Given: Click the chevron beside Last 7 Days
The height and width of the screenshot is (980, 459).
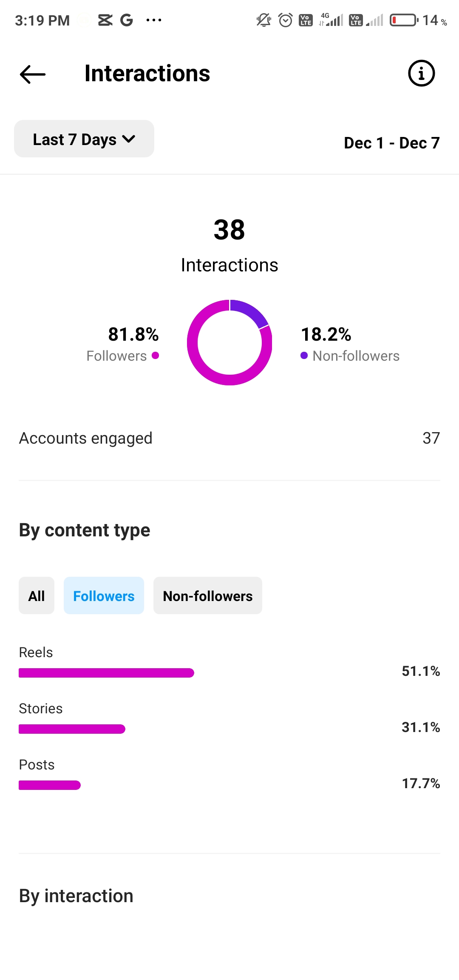Looking at the screenshot, I should pos(128,139).
